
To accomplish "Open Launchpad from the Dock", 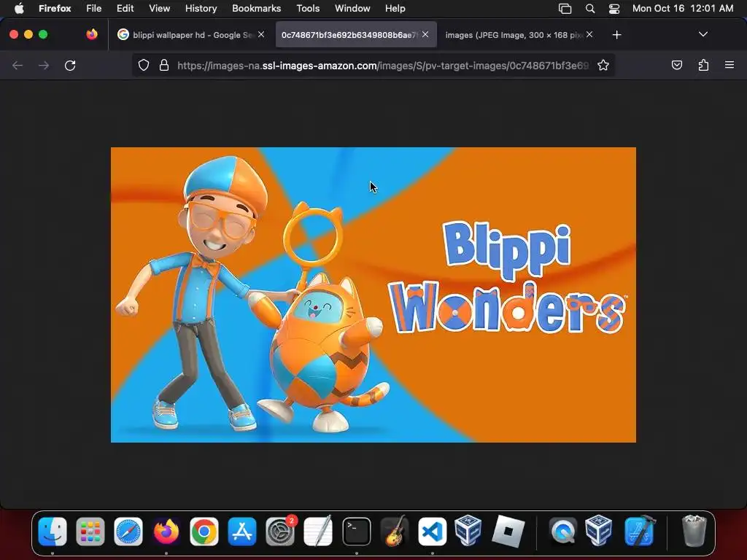I will tap(90, 531).
